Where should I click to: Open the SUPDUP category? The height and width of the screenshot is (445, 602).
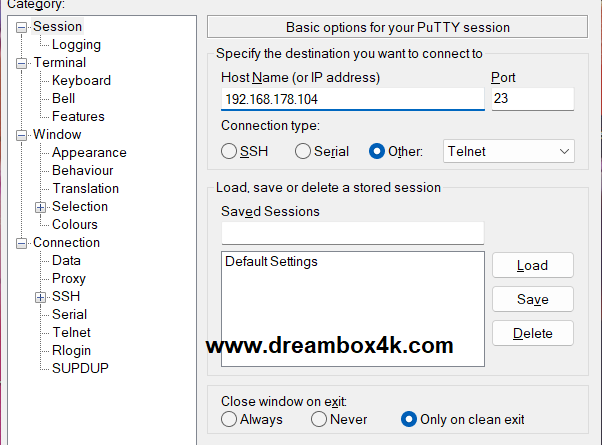(80, 369)
